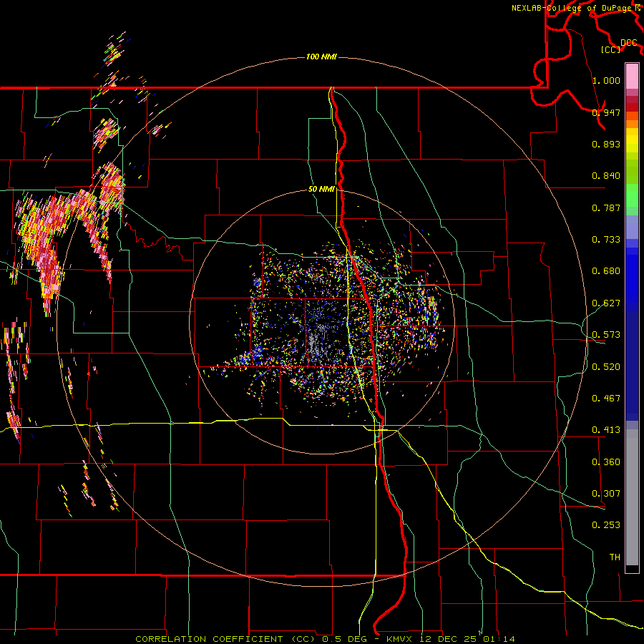Select the 0.520 legend value

click(606, 367)
